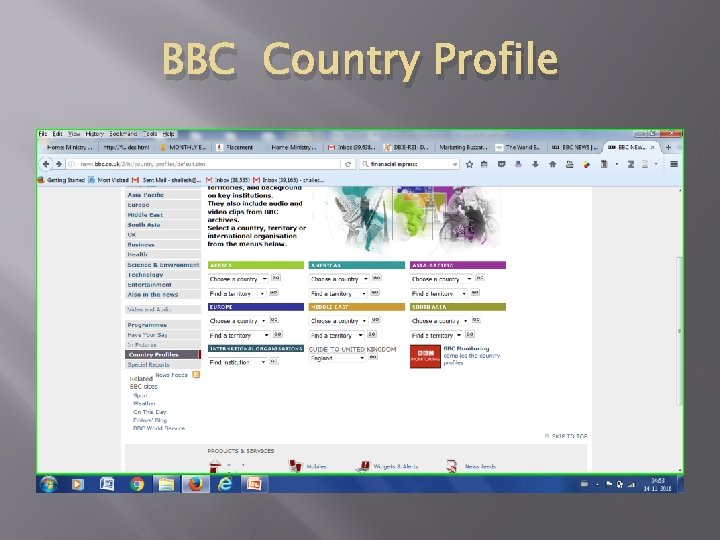
Task: Open the Europe Choose a country dropdown
Action: (x=237, y=321)
